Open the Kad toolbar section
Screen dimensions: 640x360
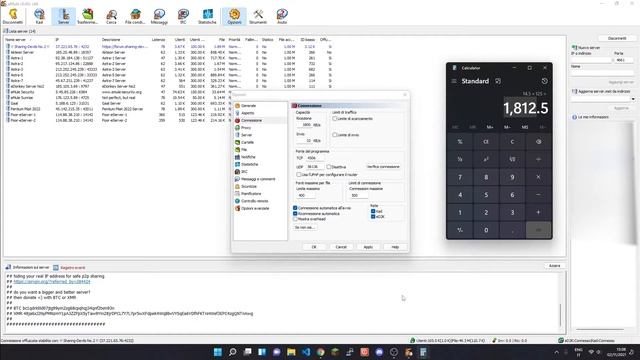click(39, 16)
